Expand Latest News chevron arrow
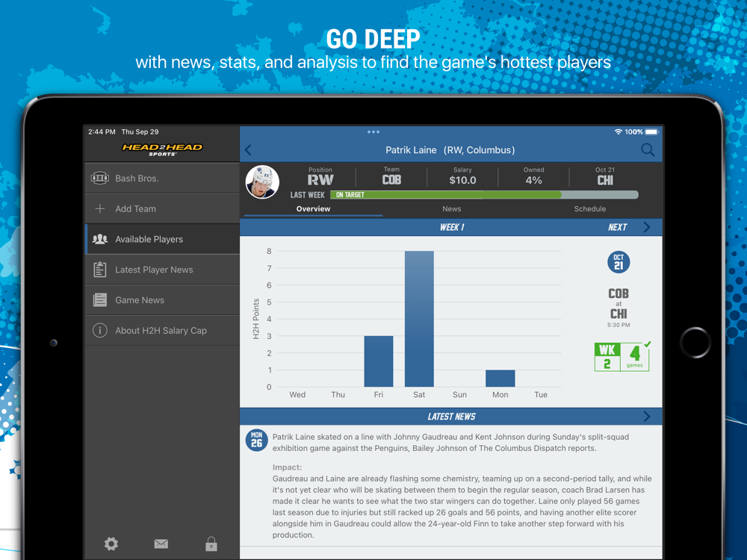Viewport: 747px width, 560px height. click(x=646, y=417)
